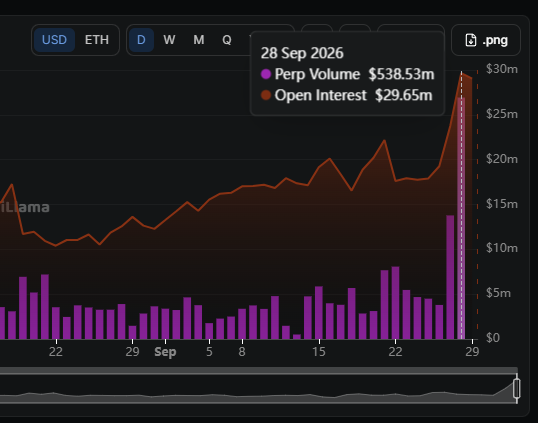Click the $538.53m perp volume value

401,74
